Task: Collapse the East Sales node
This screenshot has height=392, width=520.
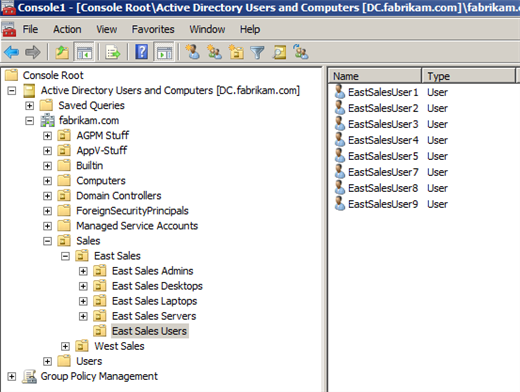Action: [x=66, y=256]
